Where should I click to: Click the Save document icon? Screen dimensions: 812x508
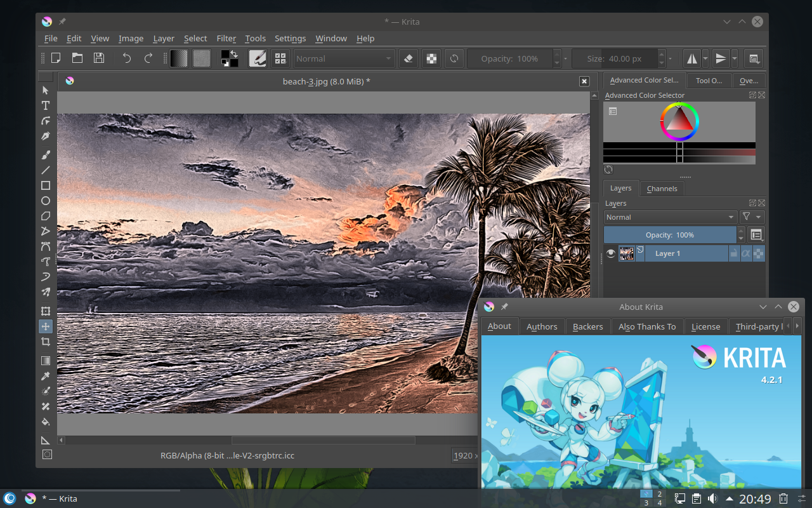tap(99, 58)
